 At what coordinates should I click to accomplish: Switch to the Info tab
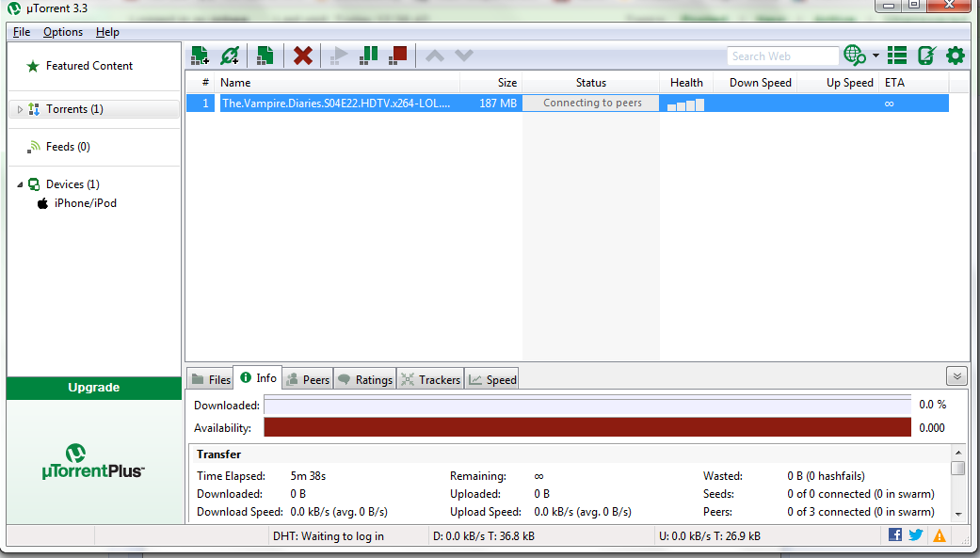coord(258,378)
